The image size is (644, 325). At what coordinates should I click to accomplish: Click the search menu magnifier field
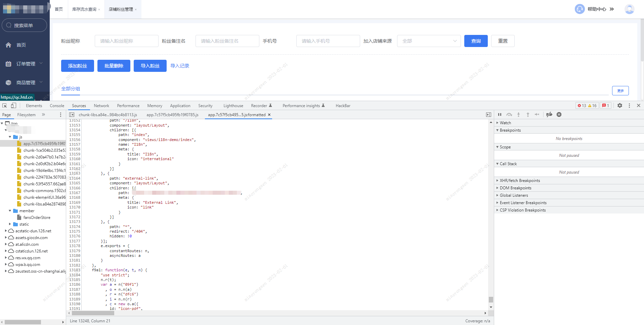click(x=24, y=25)
